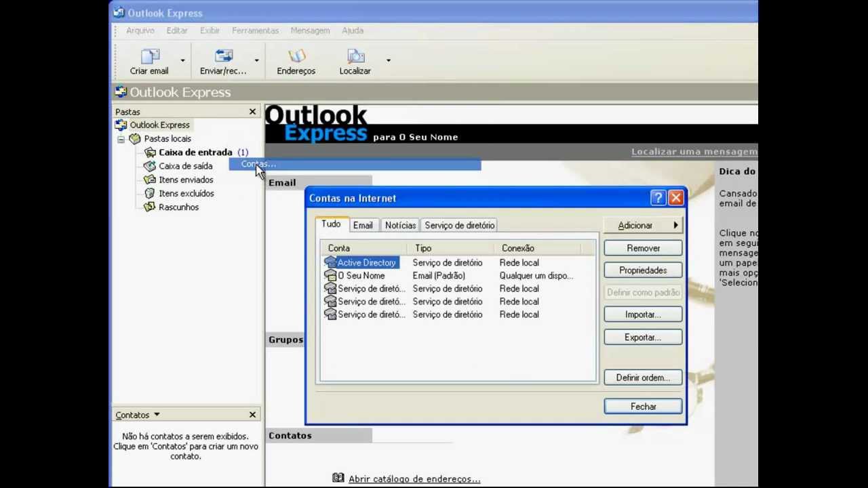Open the Adicionar submenu button
This screenshot has width=868, height=488.
coord(643,226)
